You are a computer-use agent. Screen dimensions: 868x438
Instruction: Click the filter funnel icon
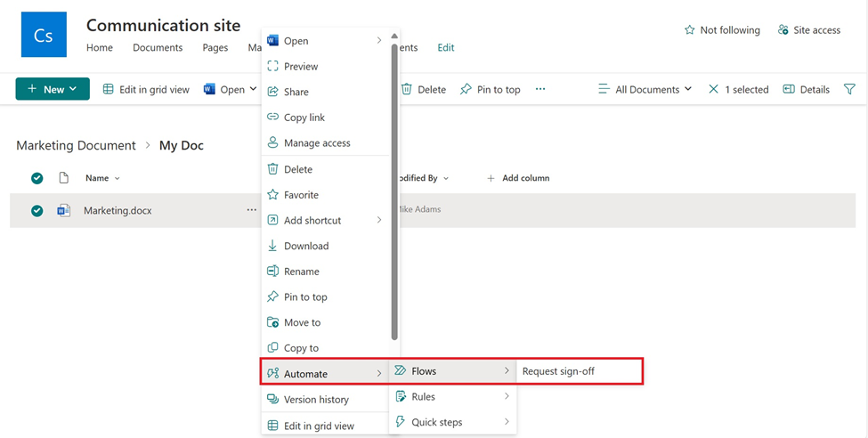(x=849, y=89)
